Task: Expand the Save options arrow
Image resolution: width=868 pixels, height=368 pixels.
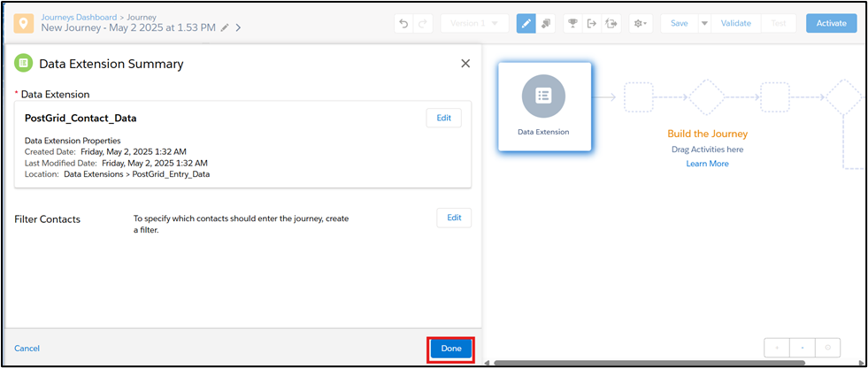Action: 704,24
